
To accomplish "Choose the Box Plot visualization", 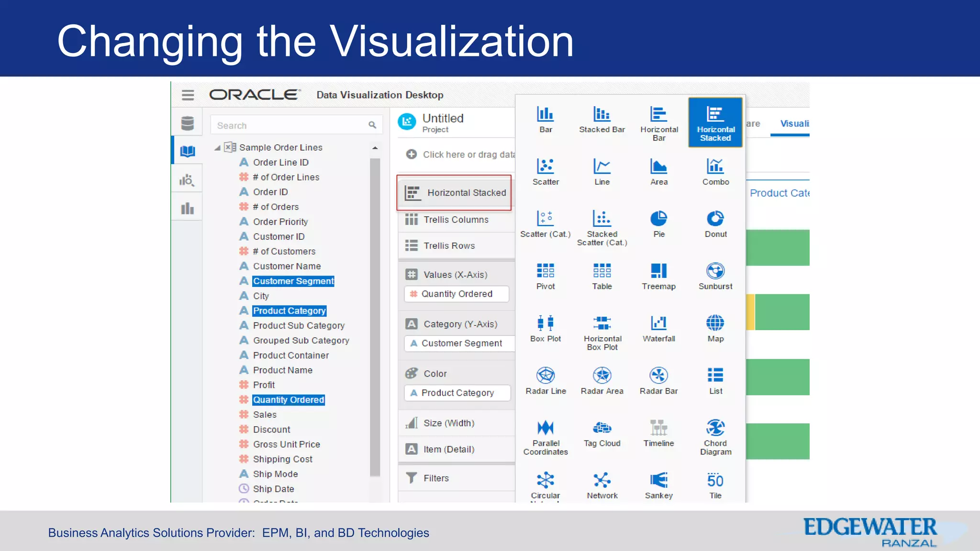I will pyautogui.click(x=546, y=329).
